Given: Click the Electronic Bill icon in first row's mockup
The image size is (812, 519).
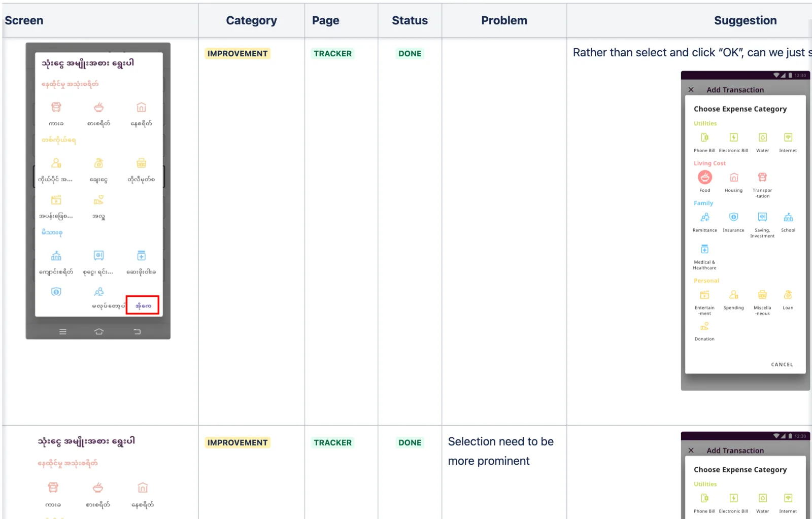Looking at the screenshot, I should pyautogui.click(x=734, y=137).
